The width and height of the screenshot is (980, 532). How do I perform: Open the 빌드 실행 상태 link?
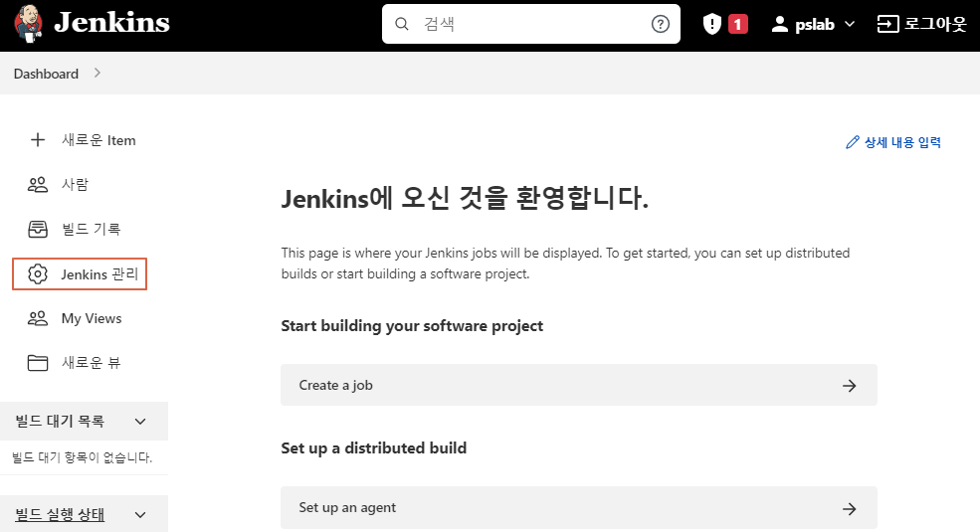[60, 514]
